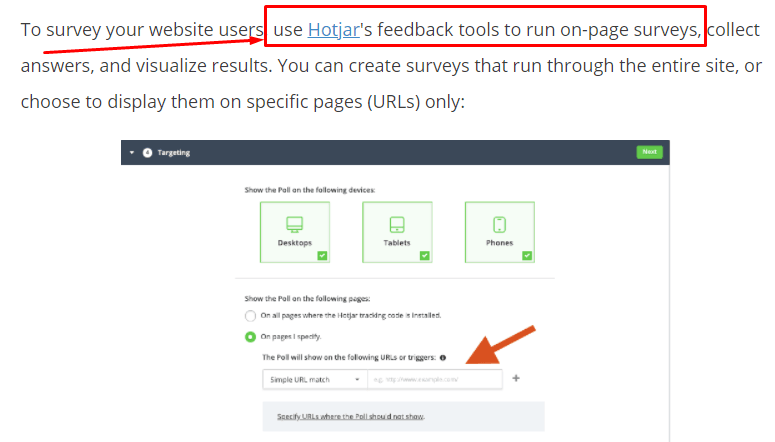Viewport: 775px width, 442px height.
Task: Uncheck the Phones checkbox
Action: tap(527, 255)
